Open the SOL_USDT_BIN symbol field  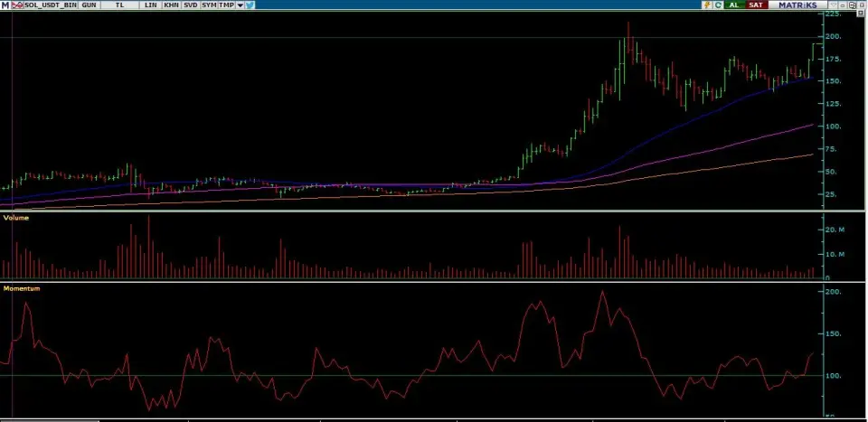[x=48, y=5]
